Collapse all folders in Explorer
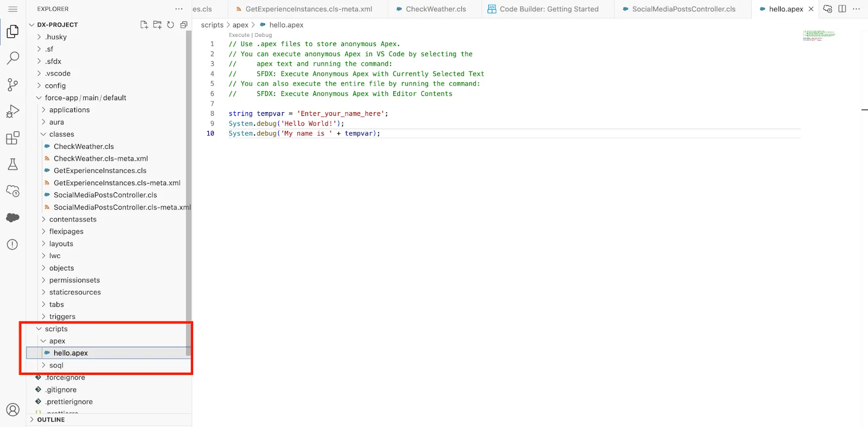 pos(184,25)
